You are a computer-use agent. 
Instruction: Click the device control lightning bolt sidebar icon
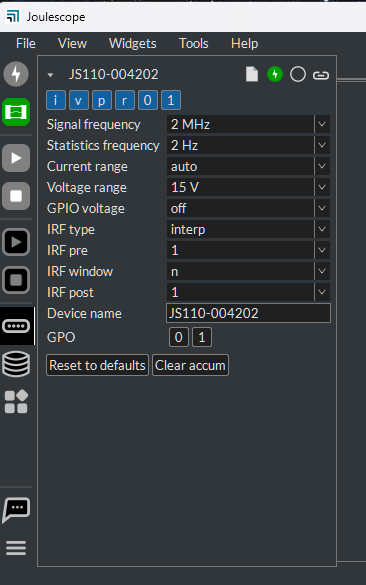(16, 73)
